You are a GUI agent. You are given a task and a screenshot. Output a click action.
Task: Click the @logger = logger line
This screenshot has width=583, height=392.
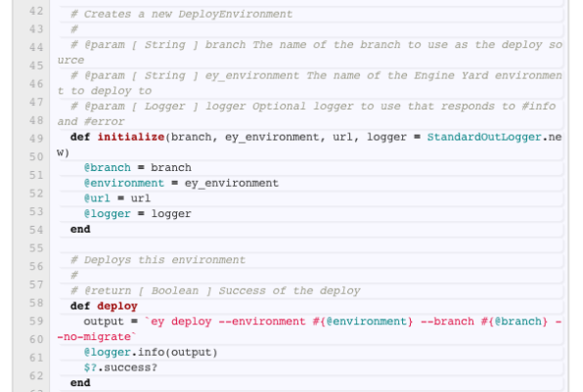coord(138,214)
